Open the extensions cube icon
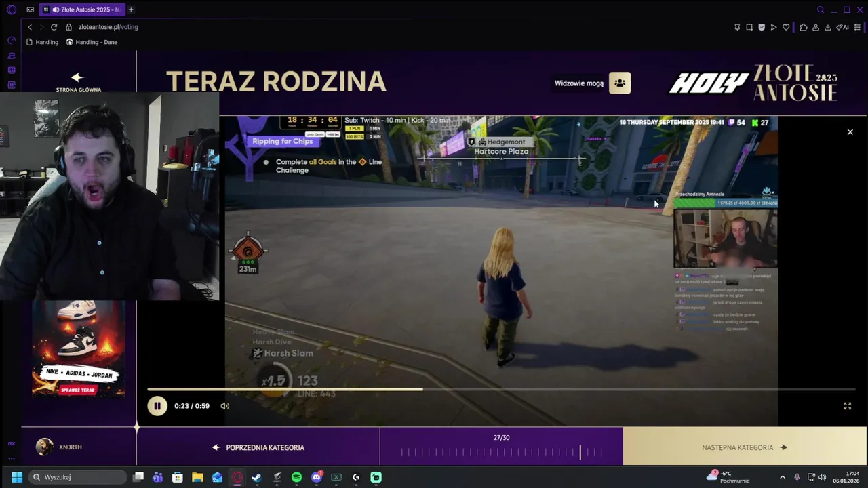The image size is (868, 488). tap(804, 27)
